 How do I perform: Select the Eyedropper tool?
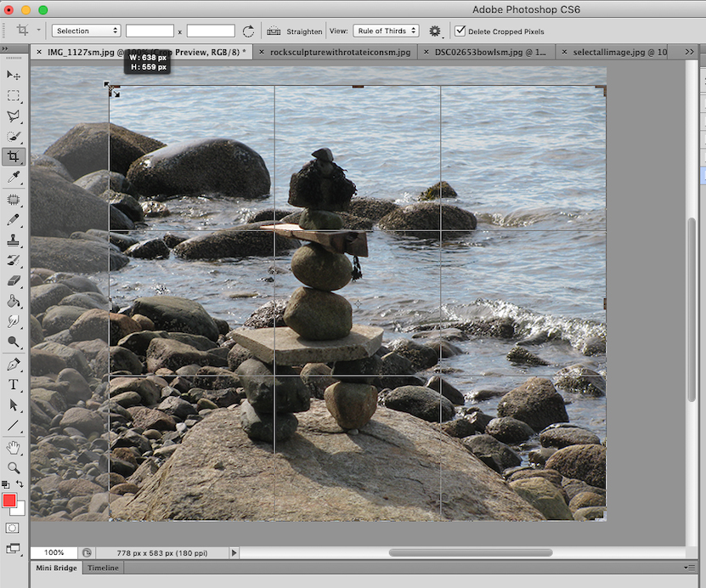[x=13, y=178]
